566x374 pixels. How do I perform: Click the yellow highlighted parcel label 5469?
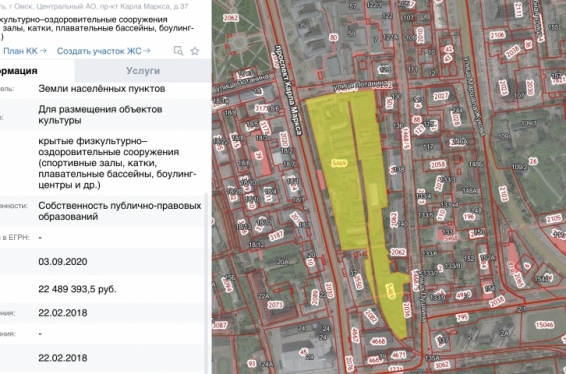pos(339,164)
